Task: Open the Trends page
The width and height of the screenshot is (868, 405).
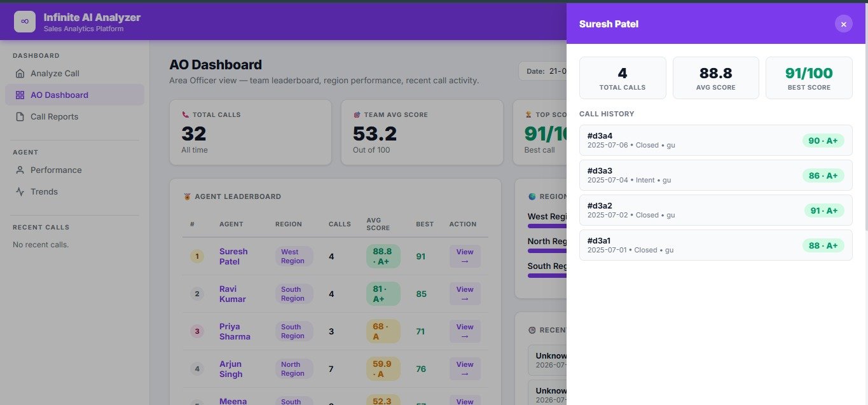Action: click(x=74, y=191)
